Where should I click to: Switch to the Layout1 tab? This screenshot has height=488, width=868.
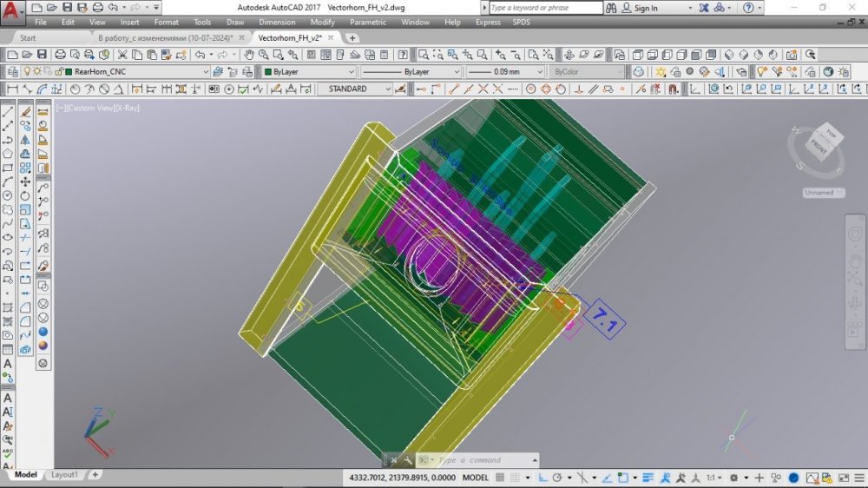coord(64,475)
